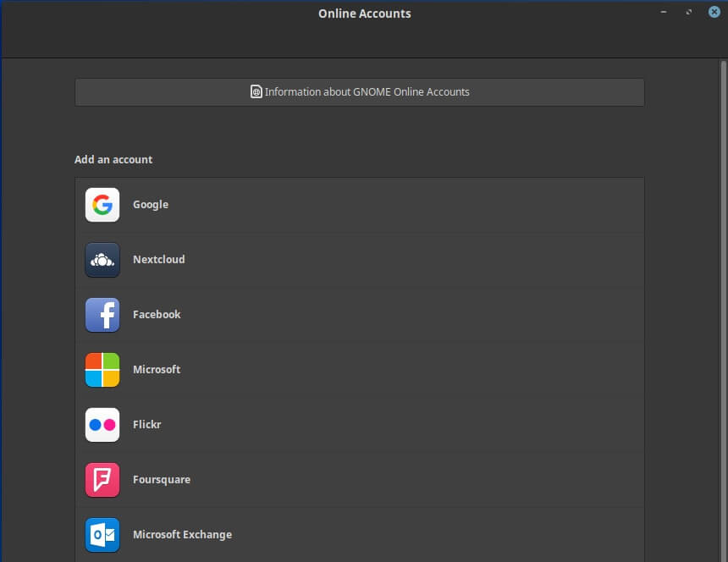
Task: Add account using Microsoft Exchange label
Action: (182, 535)
